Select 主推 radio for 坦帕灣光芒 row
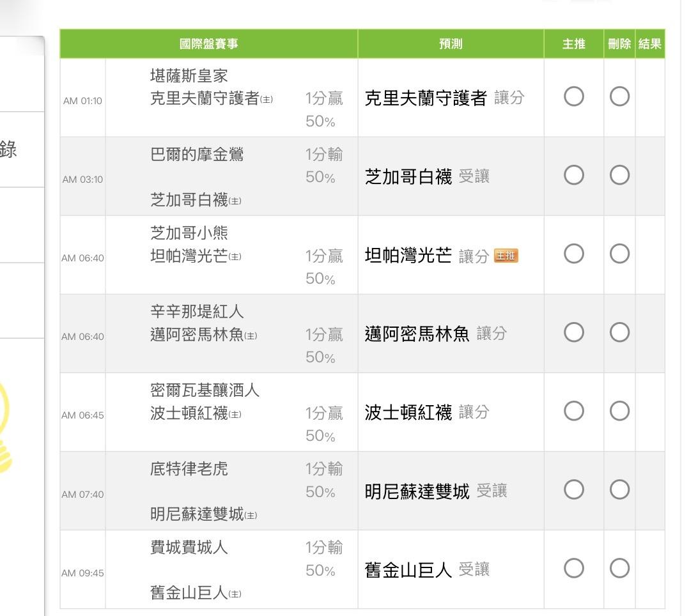 click(573, 254)
